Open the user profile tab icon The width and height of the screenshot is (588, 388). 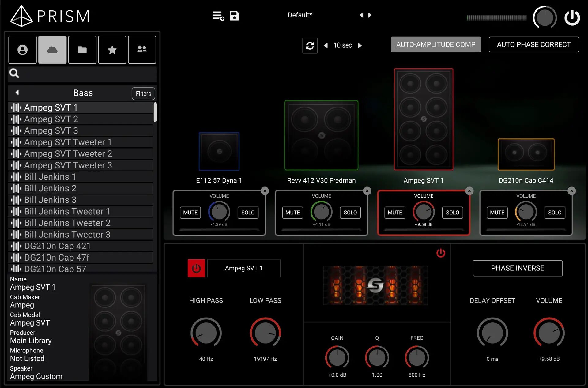pos(22,50)
